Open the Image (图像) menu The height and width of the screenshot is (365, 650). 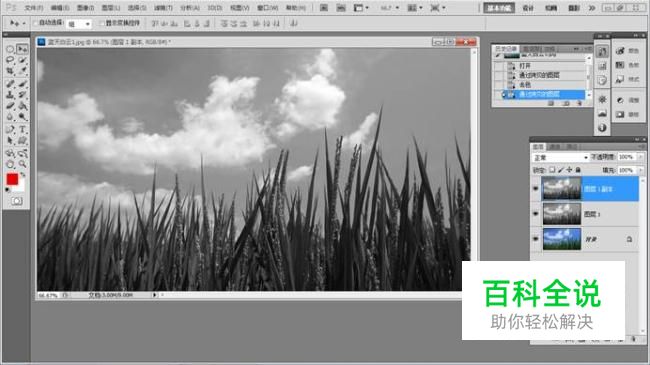(x=85, y=8)
